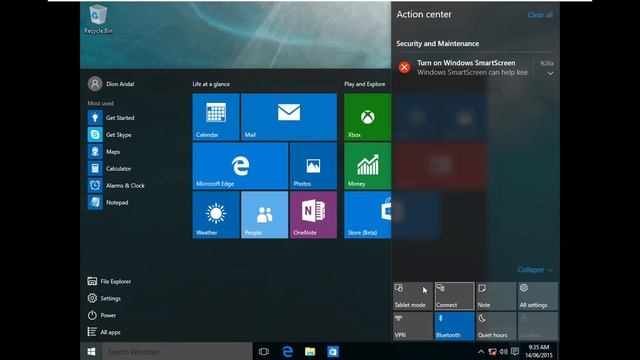The height and width of the screenshot is (360, 640).
Task: Expand the SmartScreen notification chevron
Action: tap(550, 73)
